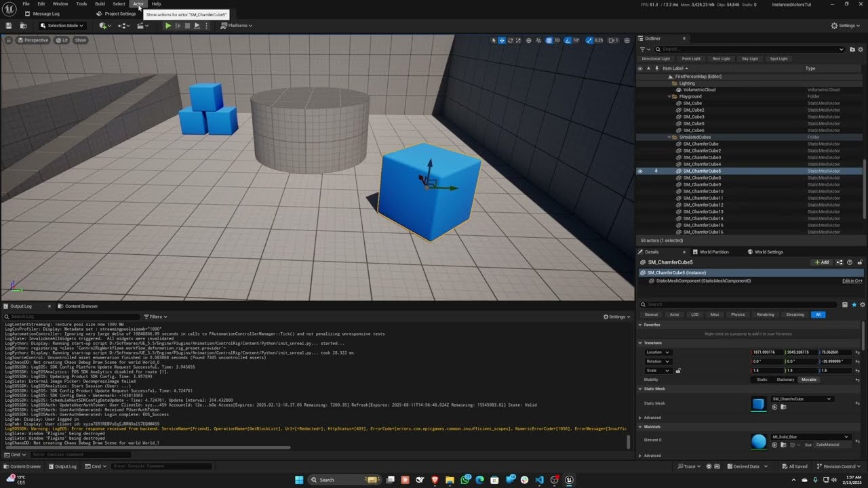Click the viewport layout grid icon
The width and height of the screenshot is (868, 488).
(627, 40)
